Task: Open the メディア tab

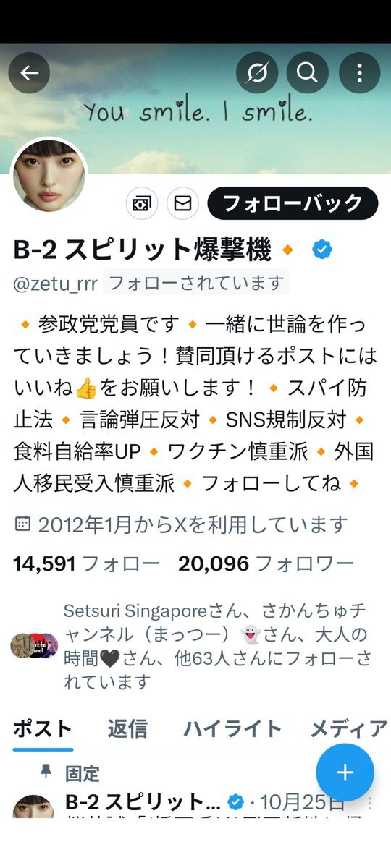Action: click(x=349, y=728)
